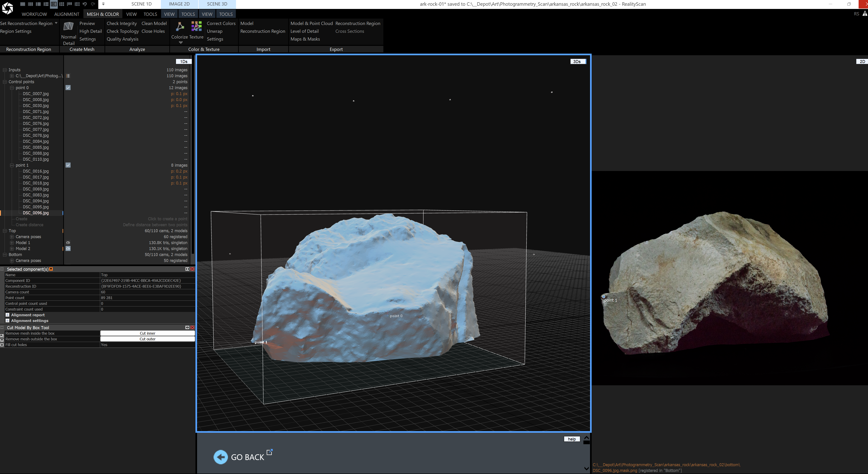
Task: Toggle the point 0 checkbox
Action: point(68,88)
